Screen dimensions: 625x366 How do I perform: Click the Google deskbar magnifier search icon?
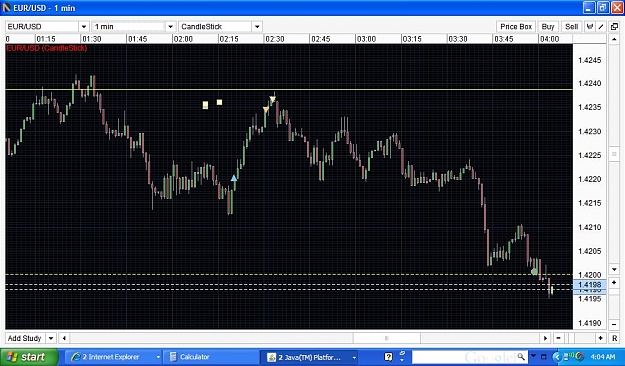[x=521, y=356]
